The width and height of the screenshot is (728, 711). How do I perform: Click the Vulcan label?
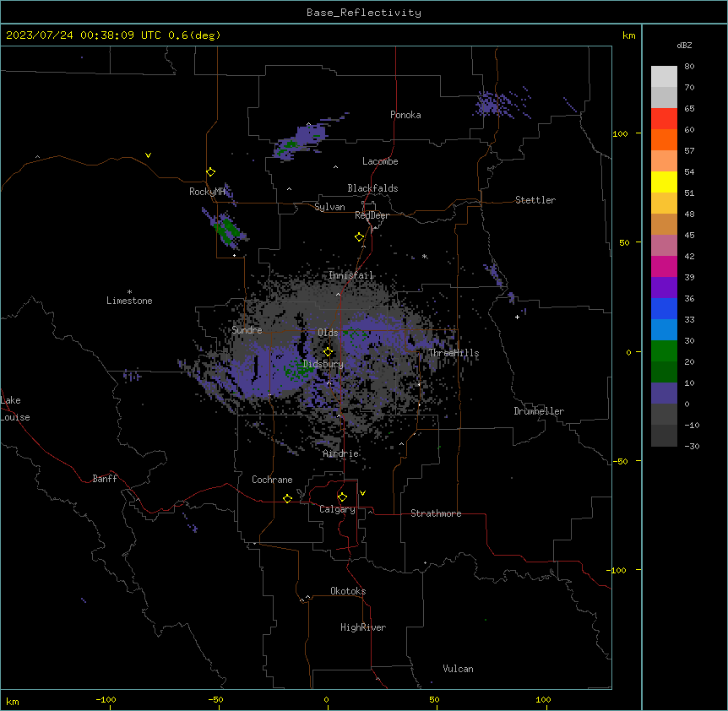pyautogui.click(x=458, y=669)
